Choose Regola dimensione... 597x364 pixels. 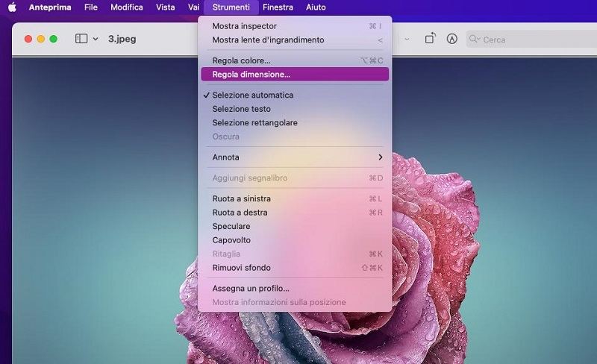295,75
